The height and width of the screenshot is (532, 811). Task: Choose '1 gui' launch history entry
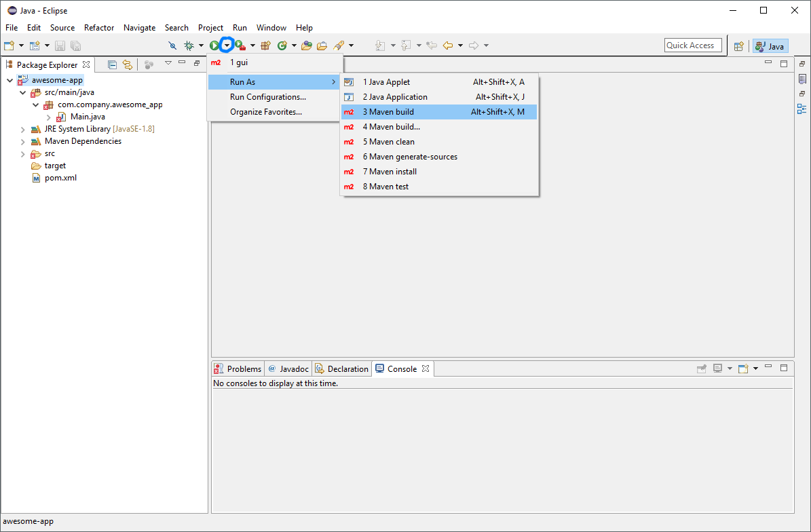275,62
